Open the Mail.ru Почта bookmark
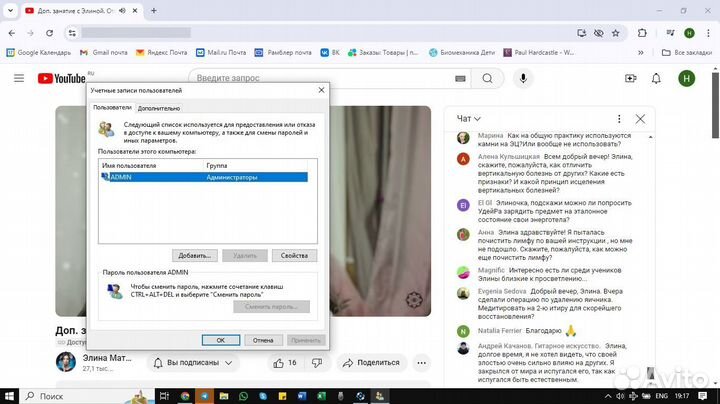The height and width of the screenshot is (404, 720). coord(221,53)
